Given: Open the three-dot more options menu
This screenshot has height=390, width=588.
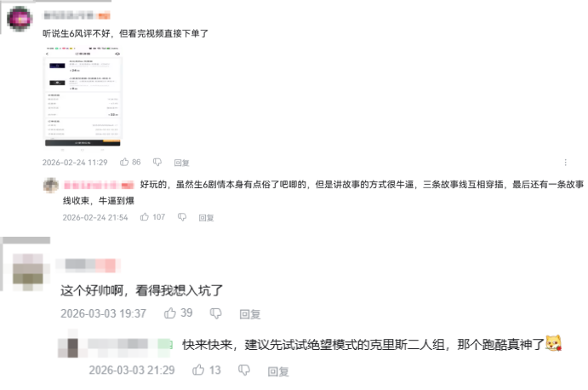Looking at the screenshot, I should point(566,162).
